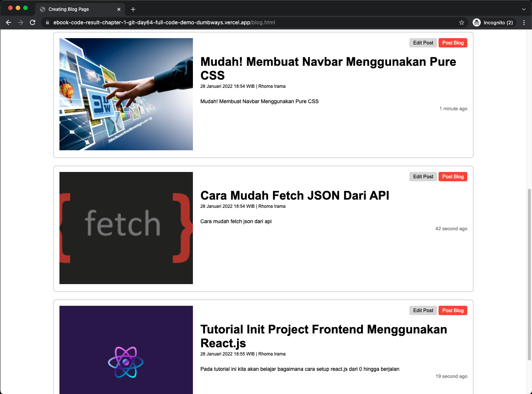
Task: Open the Chrome three-dot menu
Action: [x=524, y=22]
